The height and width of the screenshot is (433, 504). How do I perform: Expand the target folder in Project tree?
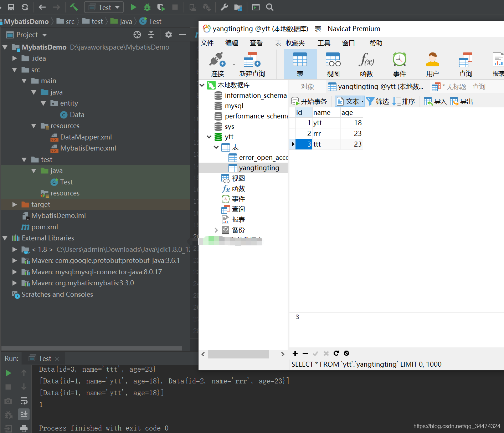coord(15,204)
